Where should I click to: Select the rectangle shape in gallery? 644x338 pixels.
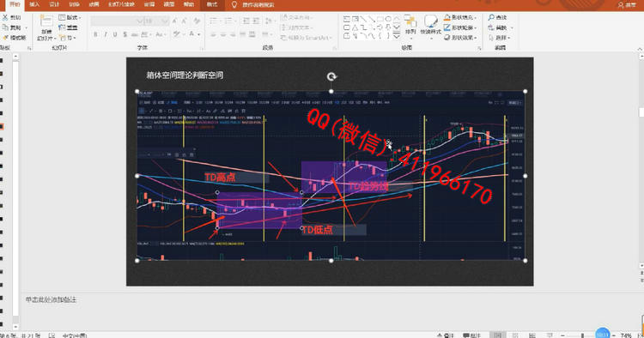click(380, 19)
